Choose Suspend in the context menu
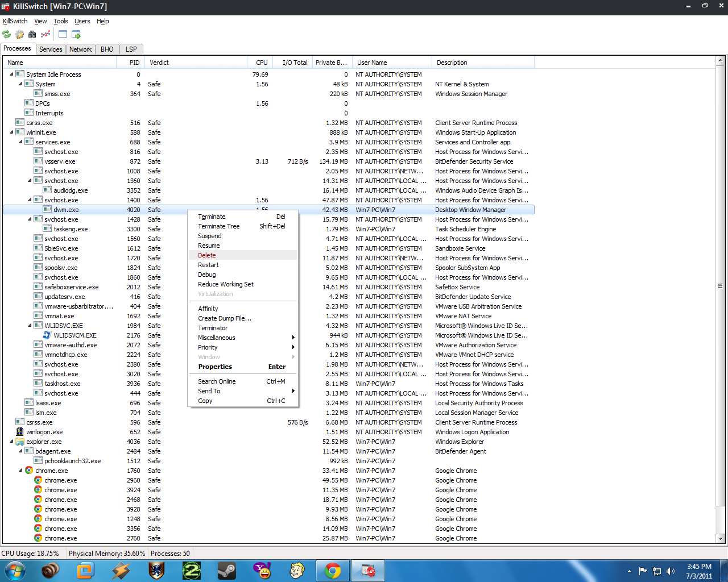The height and width of the screenshot is (582, 728). 243,236
